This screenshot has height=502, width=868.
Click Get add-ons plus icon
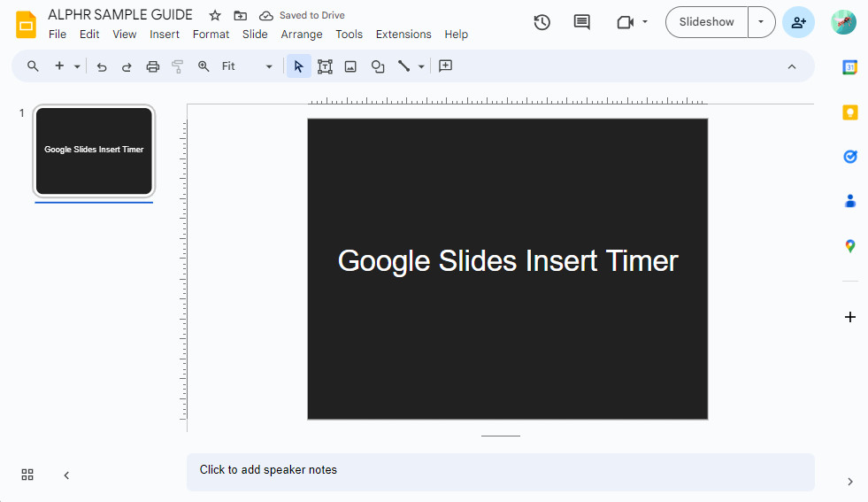coord(849,317)
